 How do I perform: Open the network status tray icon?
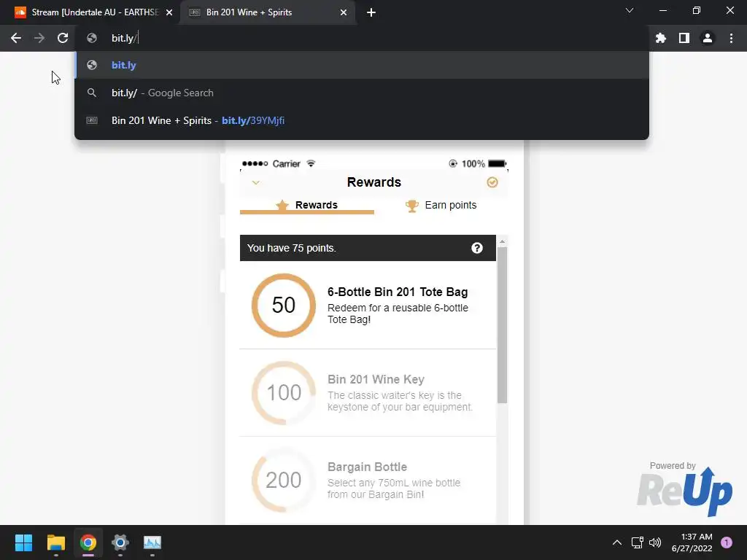click(x=637, y=542)
